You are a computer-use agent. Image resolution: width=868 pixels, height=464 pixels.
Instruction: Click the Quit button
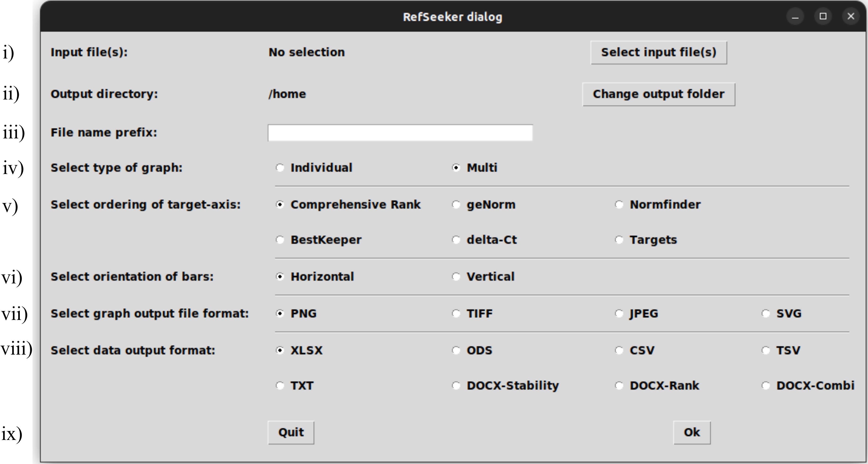[x=291, y=433]
